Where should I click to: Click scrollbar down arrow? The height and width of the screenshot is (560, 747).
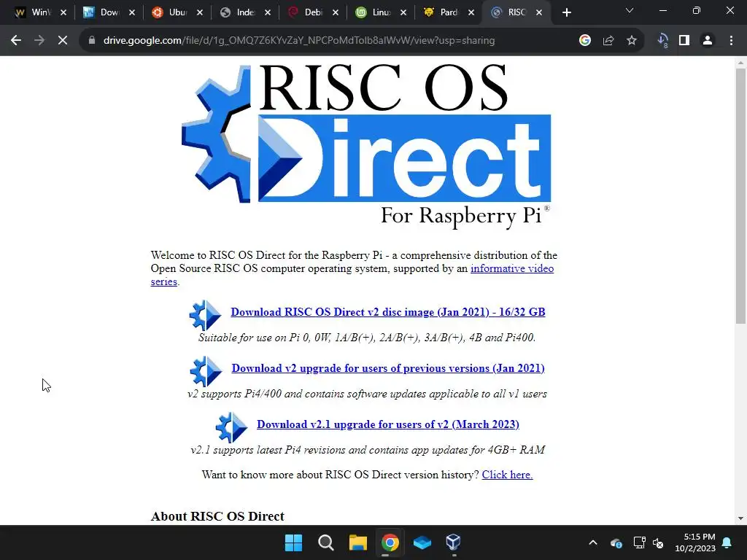coord(740,518)
